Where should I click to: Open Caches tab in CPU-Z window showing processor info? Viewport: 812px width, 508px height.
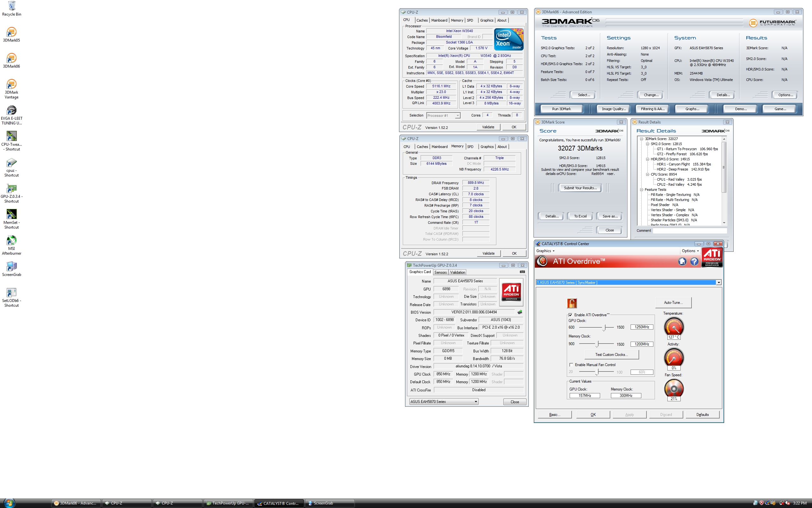[x=422, y=21]
